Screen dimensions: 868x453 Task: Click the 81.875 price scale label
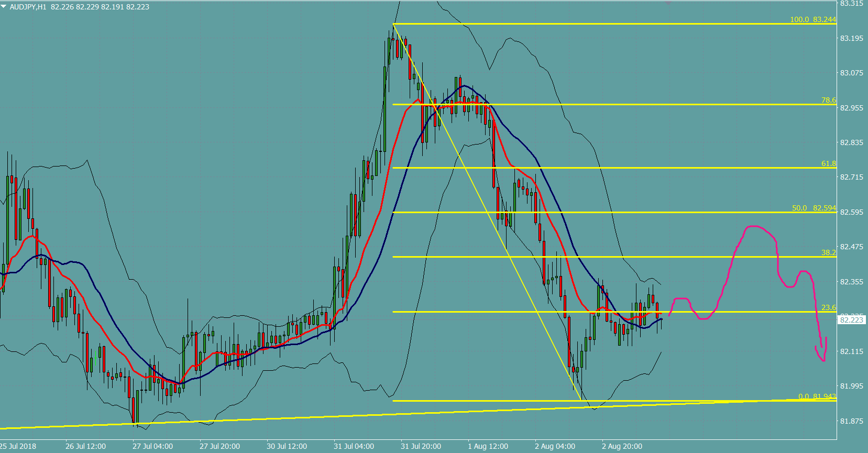[851, 421]
